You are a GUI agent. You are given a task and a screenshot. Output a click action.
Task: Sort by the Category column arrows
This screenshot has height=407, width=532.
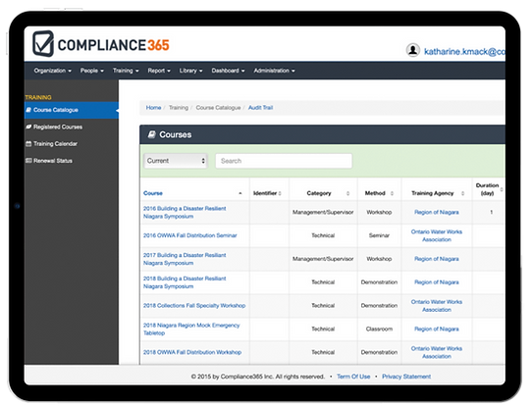pyautogui.click(x=347, y=193)
